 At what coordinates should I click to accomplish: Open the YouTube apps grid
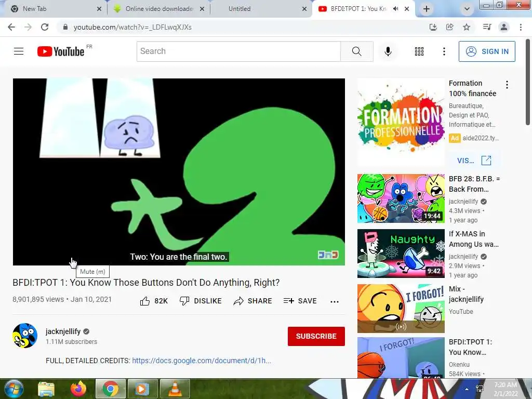pos(419,51)
